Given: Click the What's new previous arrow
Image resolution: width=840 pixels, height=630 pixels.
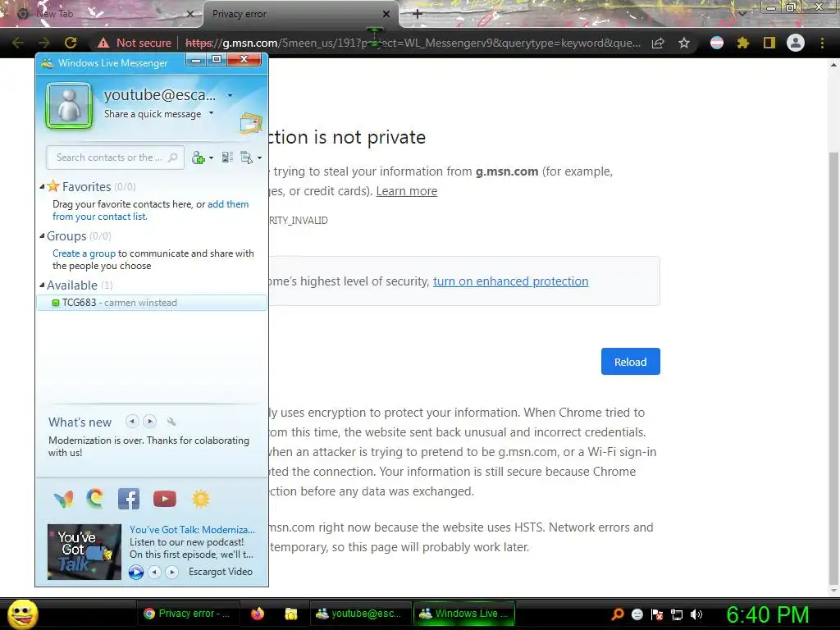Looking at the screenshot, I should pos(132,422).
